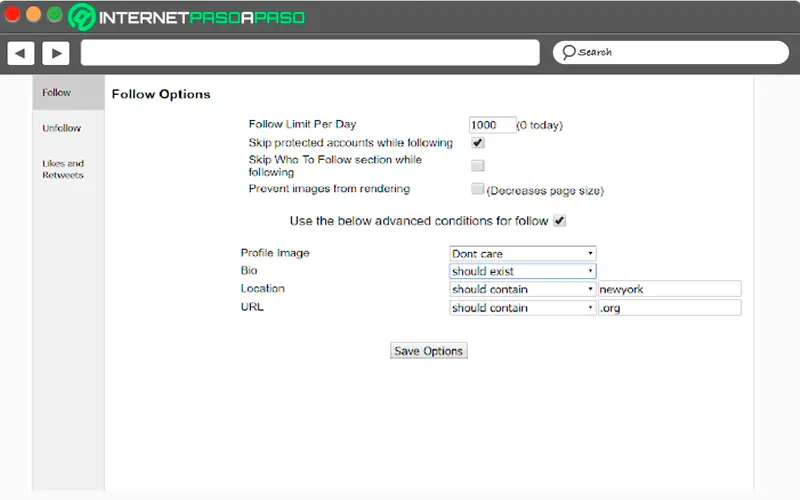The height and width of the screenshot is (500, 800).
Task: Click the browser forward arrow button
Action: [55, 53]
